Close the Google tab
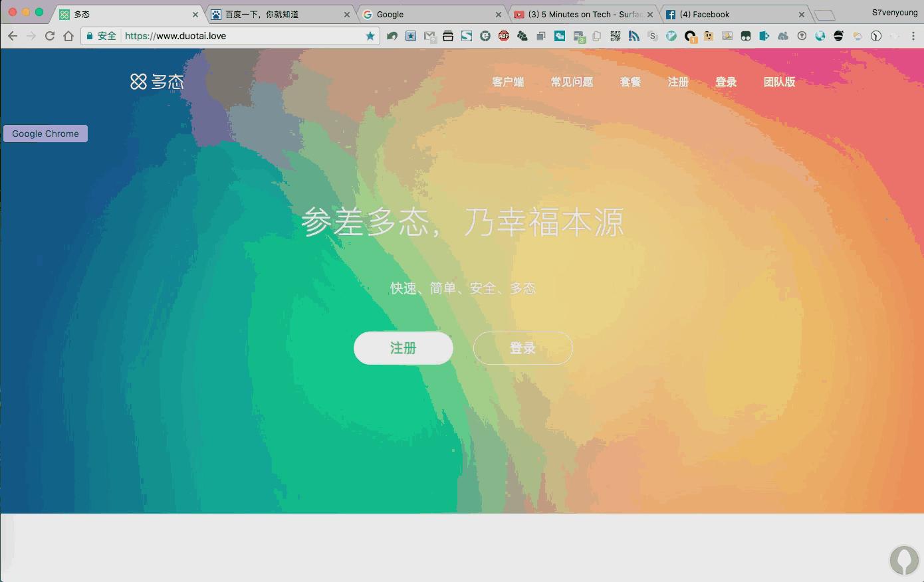The image size is (924, 582). pyautogui.click(x=499, y=14)
